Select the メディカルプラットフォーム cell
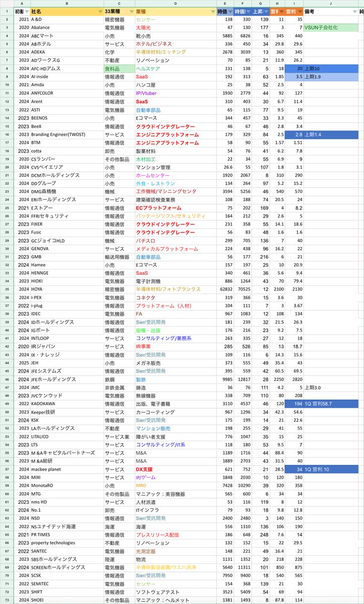 click(176, 249)
